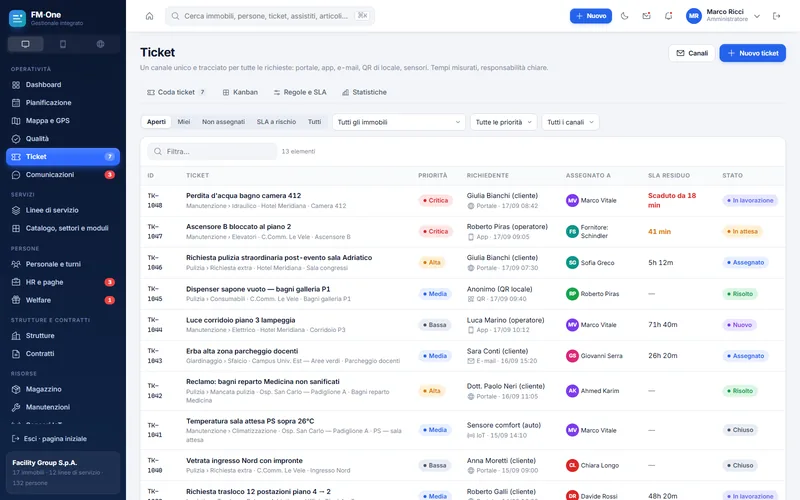This screenshot has width=800, height=500.
Task: Open Manutenzioni in the sidebar
Action: point(63,407)
